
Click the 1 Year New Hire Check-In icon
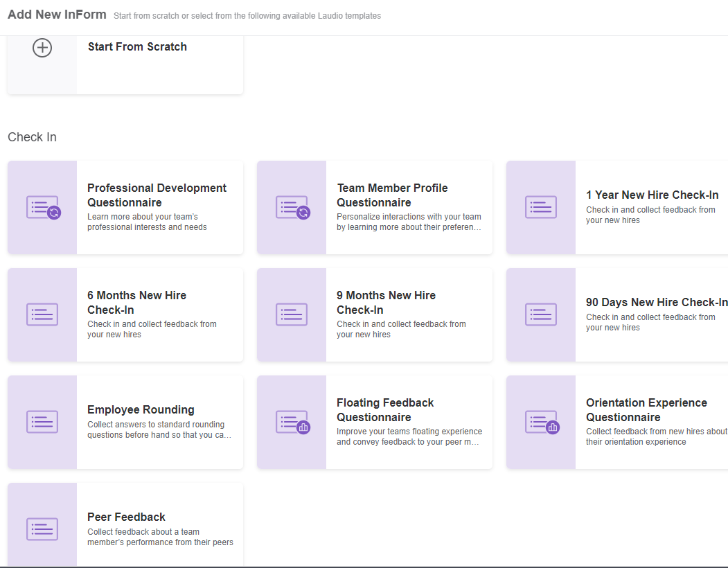[x=541, y=207]
